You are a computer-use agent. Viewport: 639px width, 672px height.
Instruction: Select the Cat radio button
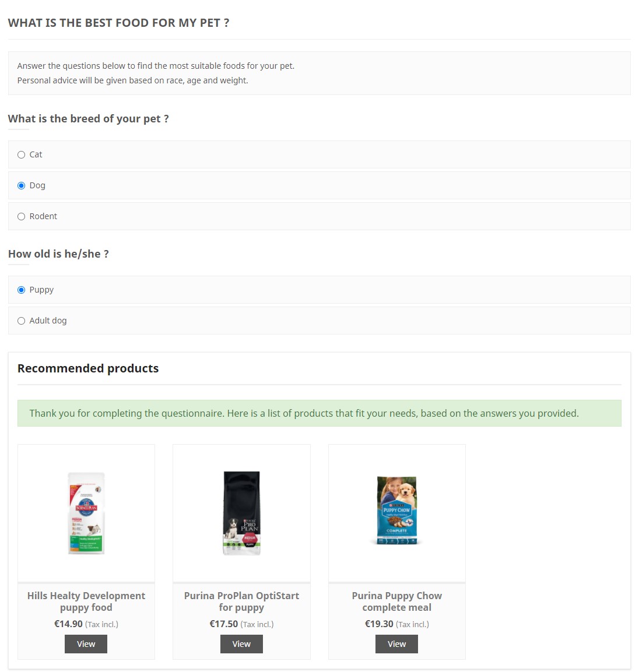click(x=22, y=154)
